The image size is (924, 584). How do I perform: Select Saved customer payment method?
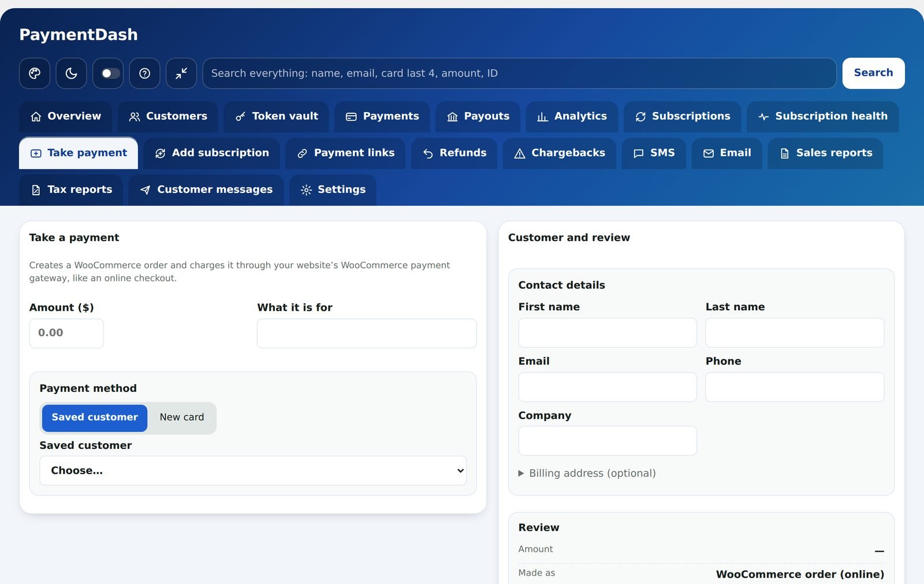coord(95,418)
